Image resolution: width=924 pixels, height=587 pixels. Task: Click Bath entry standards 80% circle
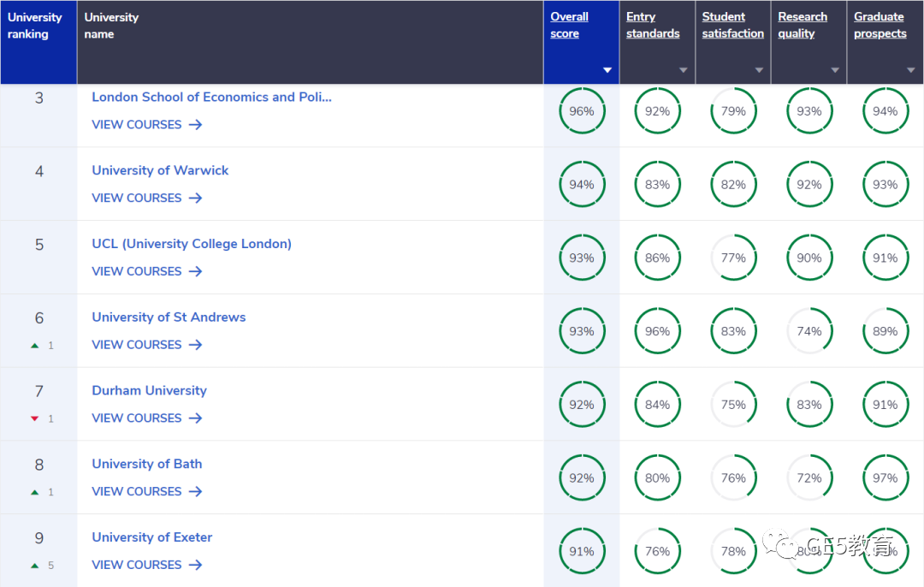tap(657, 478)
